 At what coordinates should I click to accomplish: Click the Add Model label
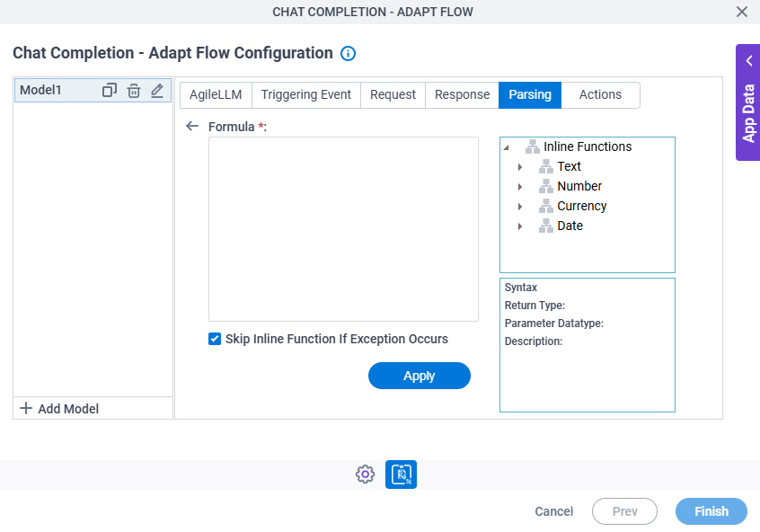point(68,409)
